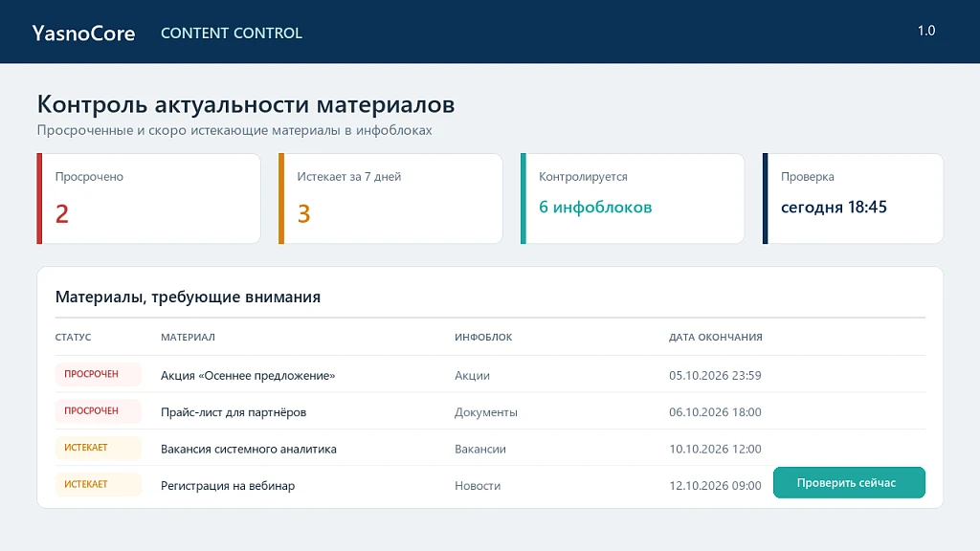Click heading 'Материалы, требующие внимания'
Viewport: 980px width, 551px height.
[x=188, y=297]
